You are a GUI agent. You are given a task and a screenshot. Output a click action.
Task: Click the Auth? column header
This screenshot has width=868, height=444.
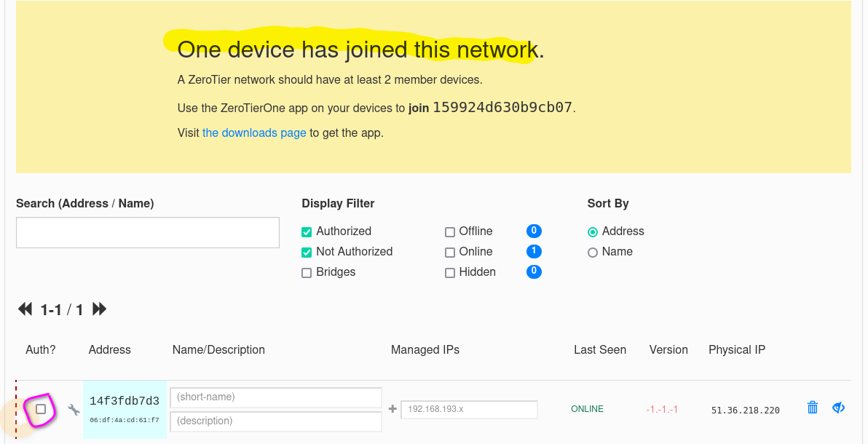coord(40,350)
